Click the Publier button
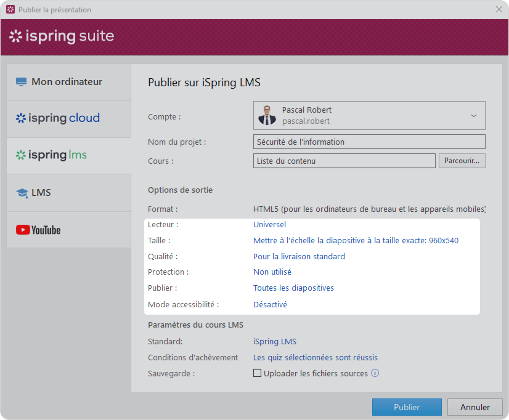Image resolution: width=509 pixels, height=420 pixels. (x=407, y=407)
